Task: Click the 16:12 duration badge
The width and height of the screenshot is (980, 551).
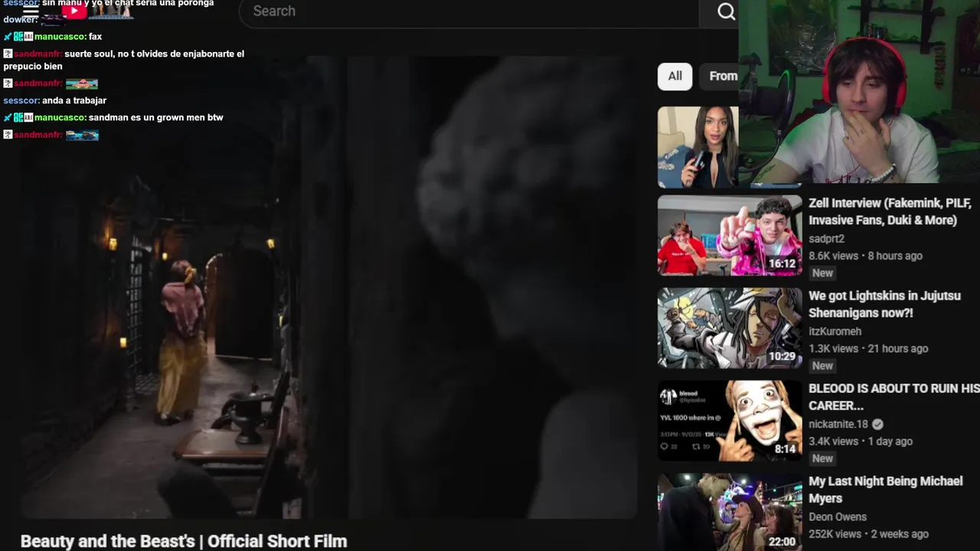Action: (782, 264)
